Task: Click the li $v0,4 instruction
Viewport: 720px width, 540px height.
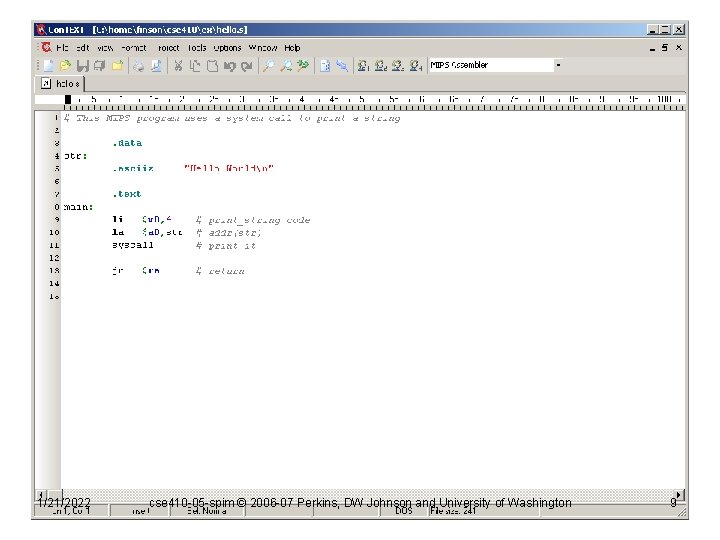Action: tap(142, 219)
